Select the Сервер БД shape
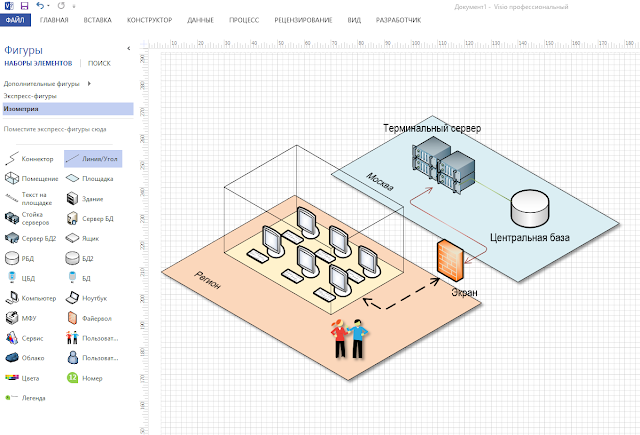640x435 pixels. (90, 218)
